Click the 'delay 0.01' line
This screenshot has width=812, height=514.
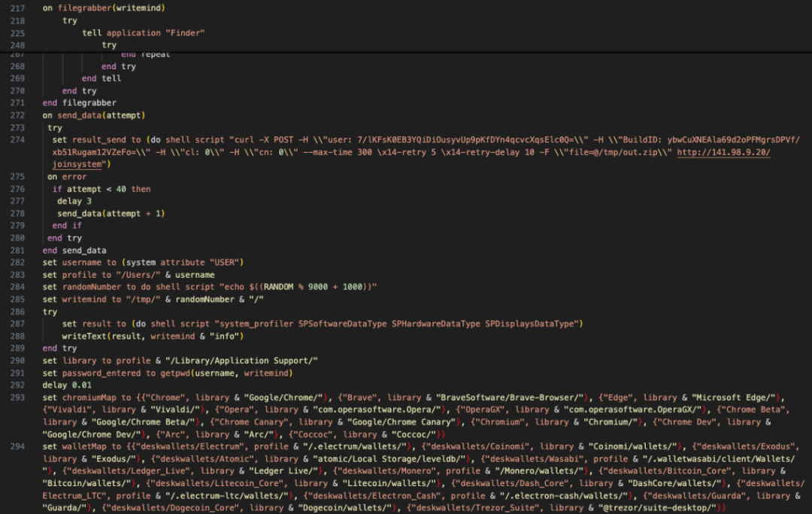pos(67,385)
